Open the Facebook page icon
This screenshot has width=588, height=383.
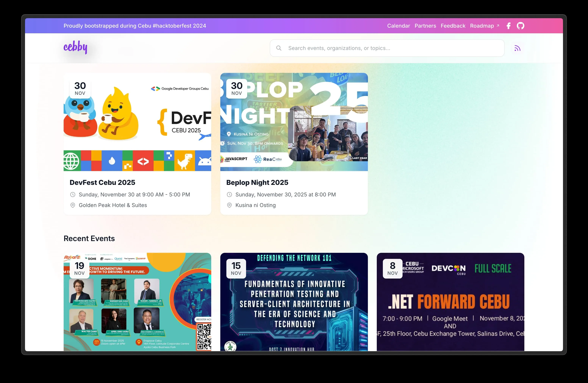click(x=508, y=26)
